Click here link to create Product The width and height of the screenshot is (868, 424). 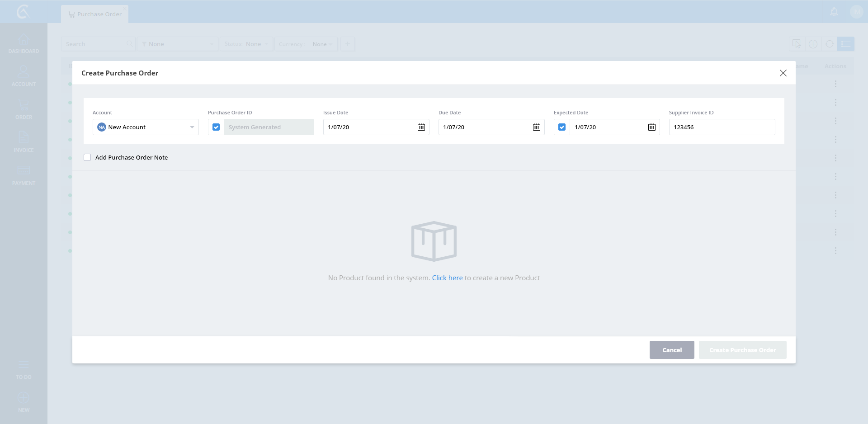[447, 278]
